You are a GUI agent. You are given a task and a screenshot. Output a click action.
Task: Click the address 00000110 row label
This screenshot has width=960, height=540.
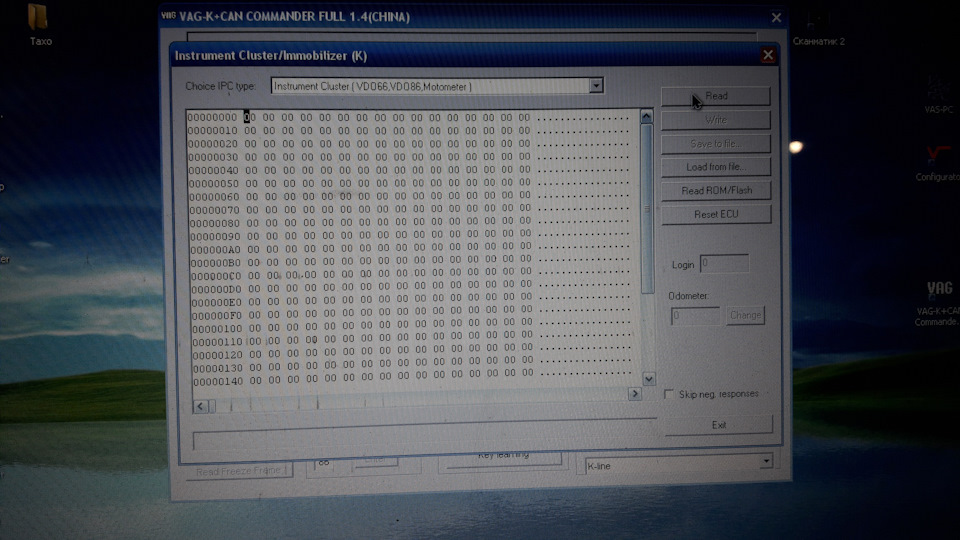coord(217,342)
